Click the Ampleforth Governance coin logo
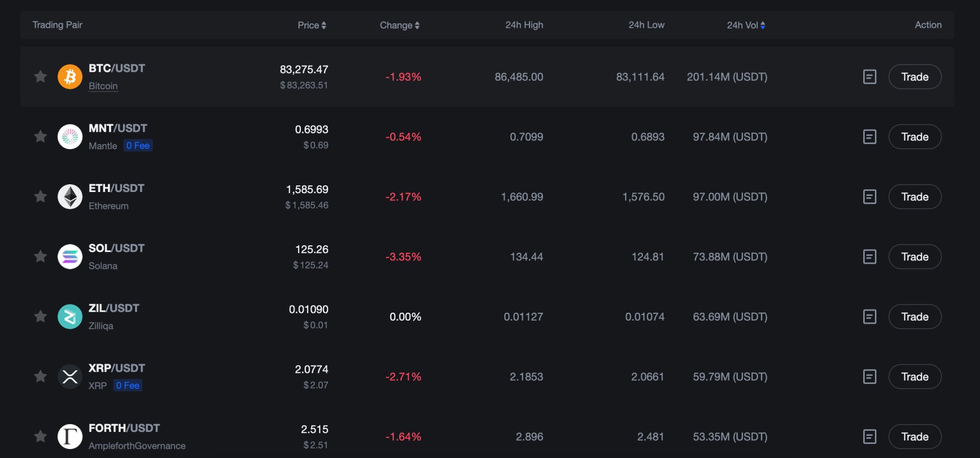Screen dimensions: 980x458 coord(70,437)
